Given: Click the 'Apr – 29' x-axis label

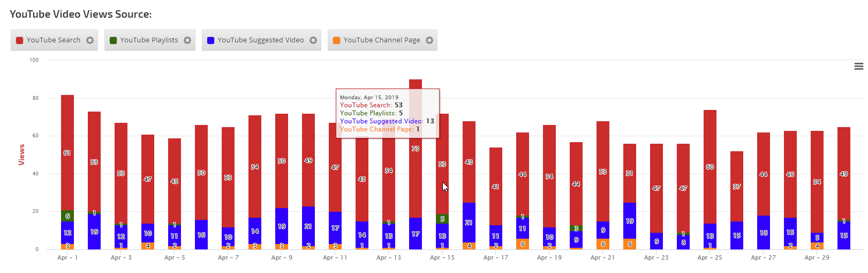Looking at the screenshot, I should (817, 258).
